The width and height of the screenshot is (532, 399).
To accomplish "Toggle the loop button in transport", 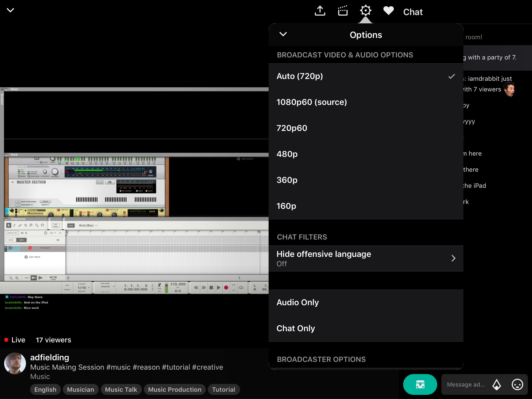I will (241, 288).
